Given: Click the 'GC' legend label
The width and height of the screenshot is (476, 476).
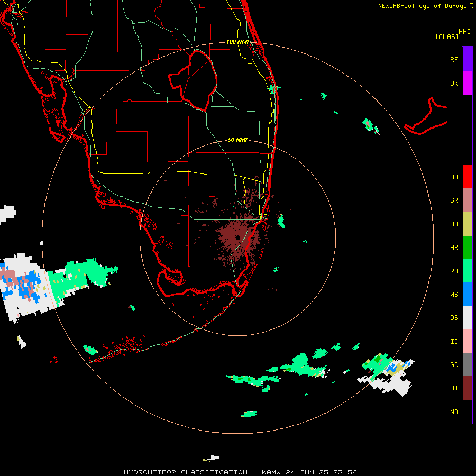Looking at the screenshot, I should click(454, 365).
